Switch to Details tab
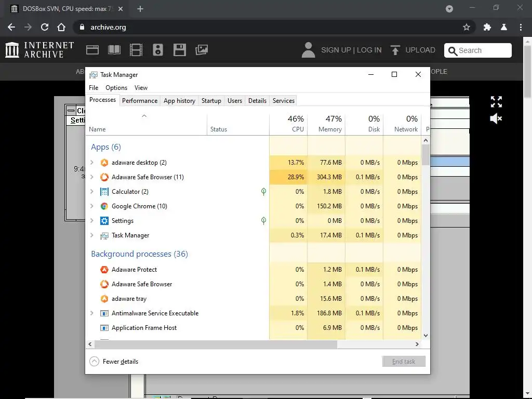532x399 pixels. pyautogui.click(x=257, y=101)
